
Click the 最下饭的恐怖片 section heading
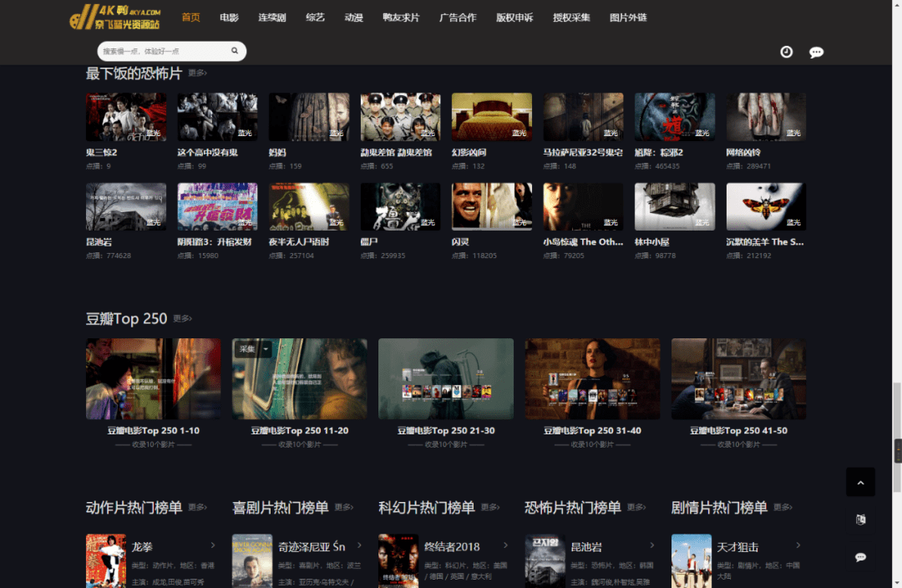[134, 73]
